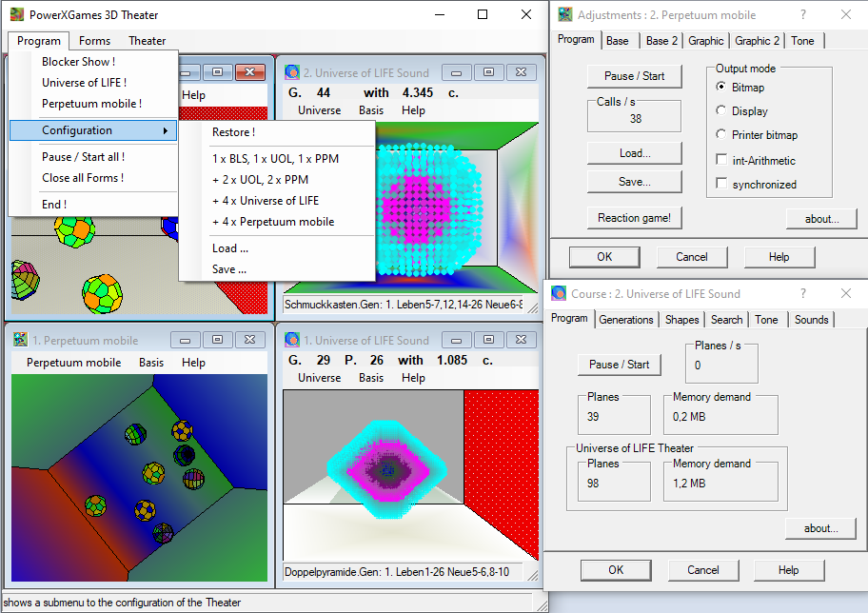Viewport: 868px width, 613px height.
Task: Click the Save... button in Adjustments
Action: pos(635,182)
